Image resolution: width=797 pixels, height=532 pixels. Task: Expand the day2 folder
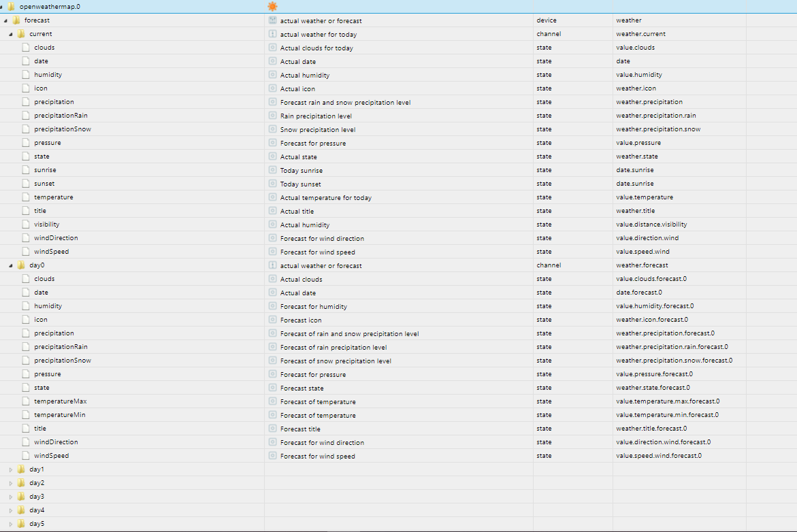coord(11,483)
